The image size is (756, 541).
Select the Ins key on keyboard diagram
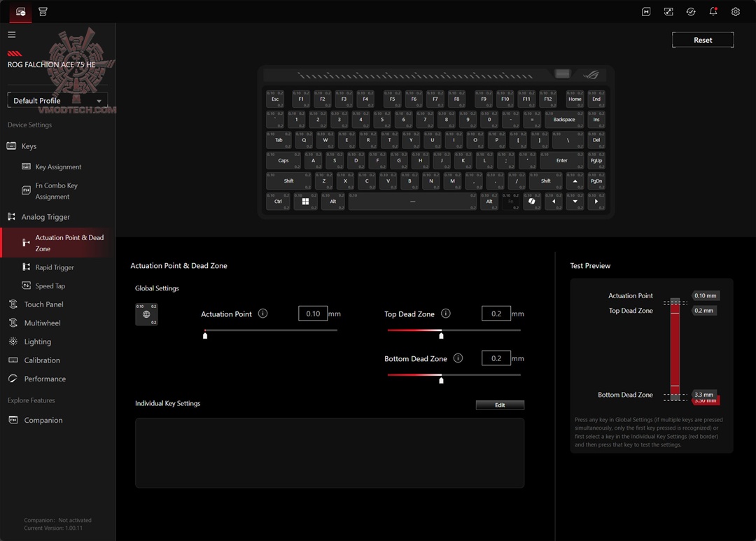coord(596,119)
